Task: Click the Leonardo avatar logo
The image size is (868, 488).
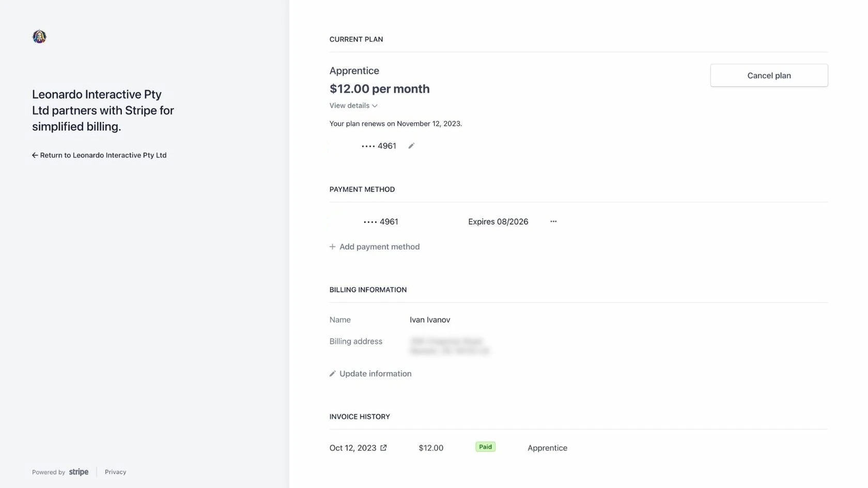Action: point(39,37)
